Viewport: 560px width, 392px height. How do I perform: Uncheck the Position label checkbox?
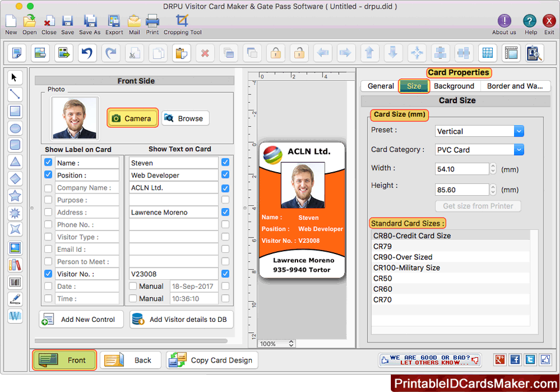tap(48, 174)
